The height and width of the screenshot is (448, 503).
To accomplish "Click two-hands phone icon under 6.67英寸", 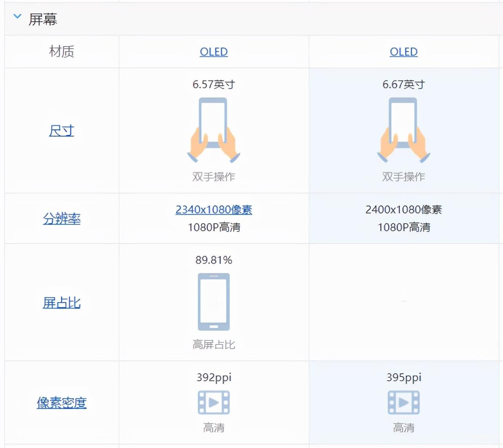I will tap(404, 130).
